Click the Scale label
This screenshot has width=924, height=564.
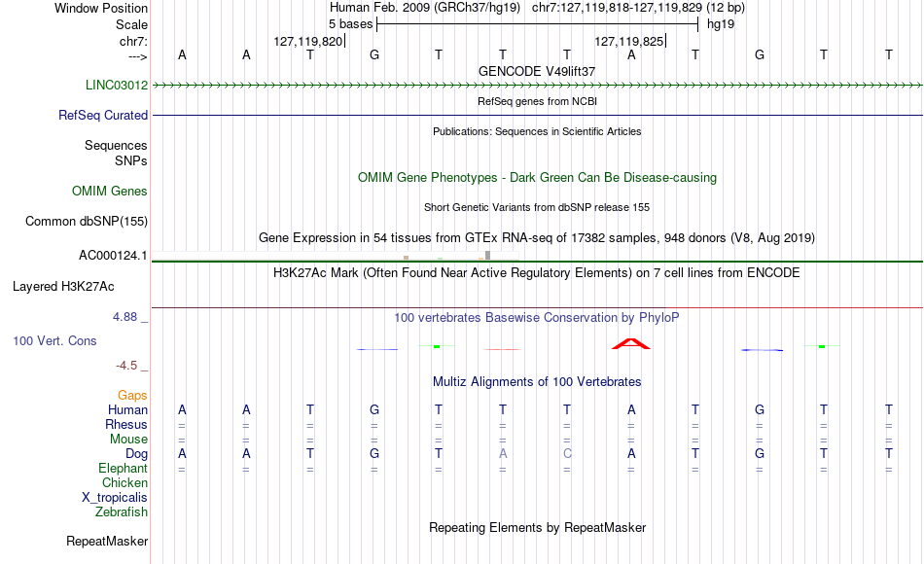pos(132,24)
